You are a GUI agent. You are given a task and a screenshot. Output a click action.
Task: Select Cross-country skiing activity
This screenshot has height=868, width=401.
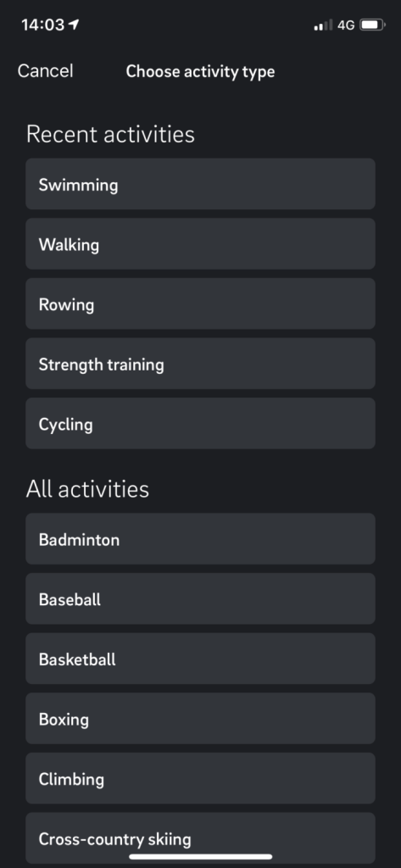tap(200, 838)
